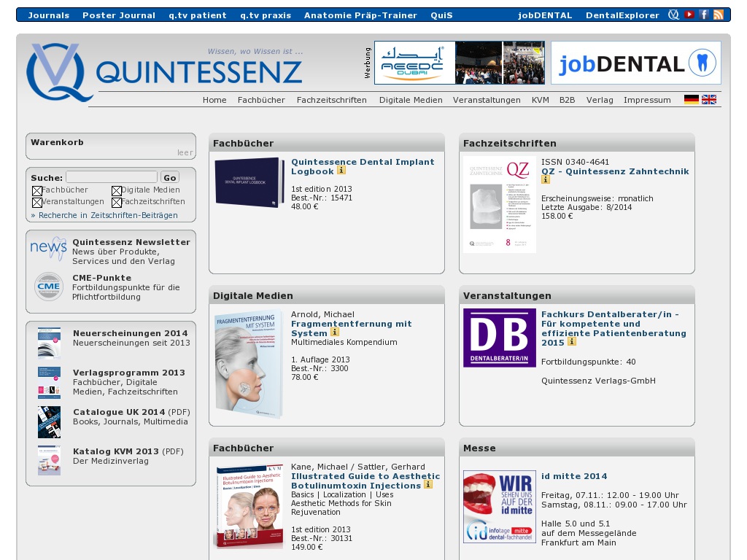Click the Go search button

point(169,177)
